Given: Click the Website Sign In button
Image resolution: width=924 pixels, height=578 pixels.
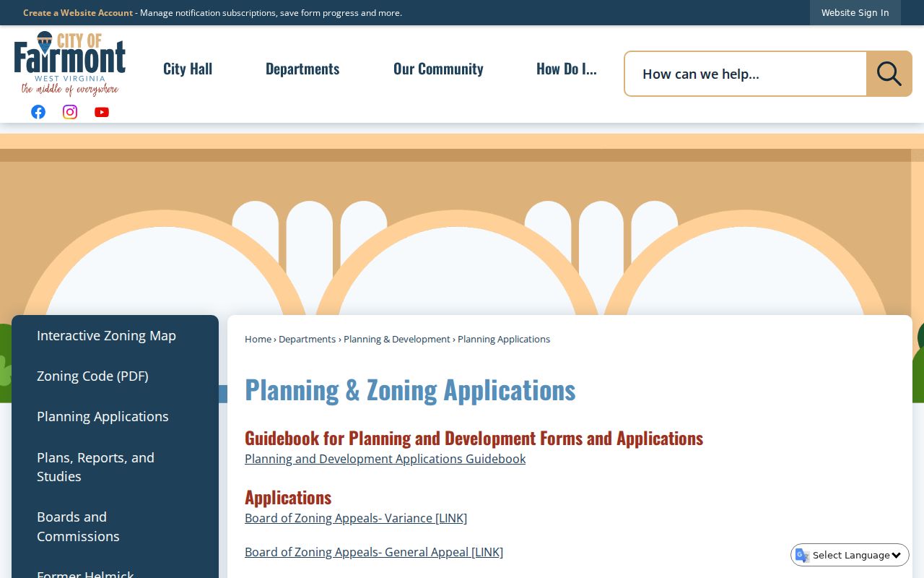Looking at the screenshot, I should point(855,12).
